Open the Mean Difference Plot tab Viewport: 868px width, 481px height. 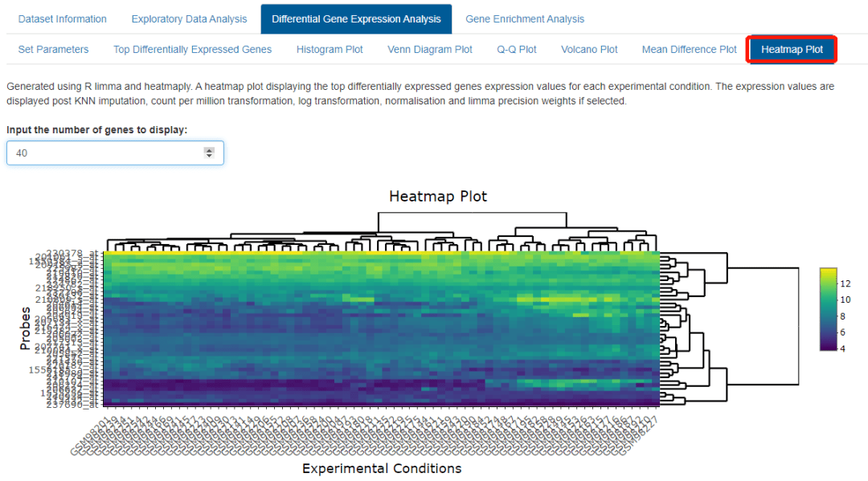690,49
